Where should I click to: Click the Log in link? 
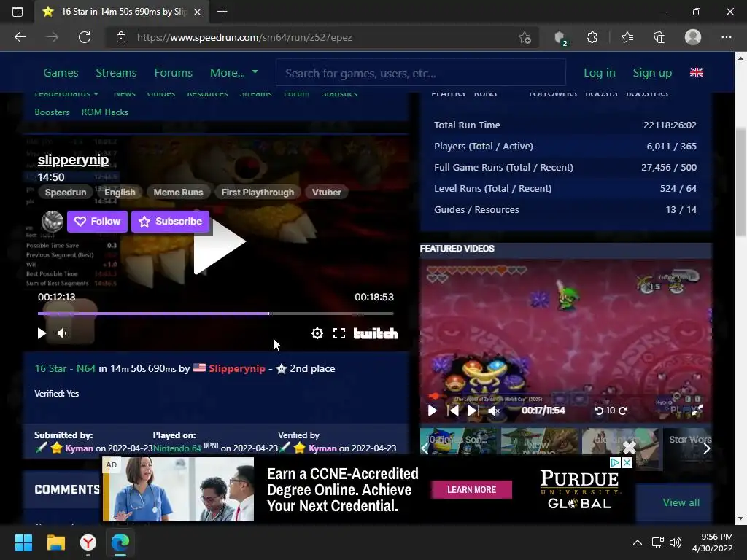pos(600,73)
